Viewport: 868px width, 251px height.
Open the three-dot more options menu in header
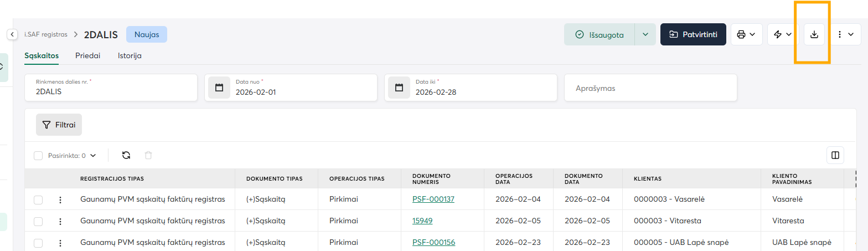(845, 34)
